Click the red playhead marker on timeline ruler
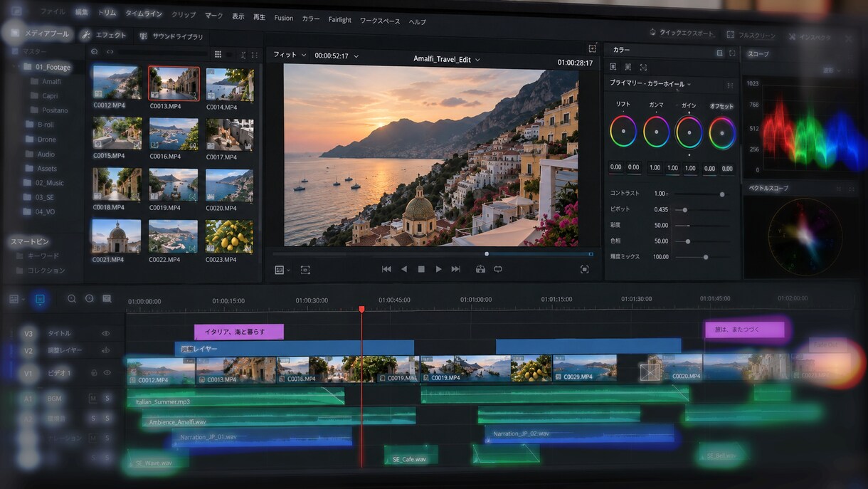Viewport: 868px width, 489px height. pyautogui.click(x=361, y=309)
